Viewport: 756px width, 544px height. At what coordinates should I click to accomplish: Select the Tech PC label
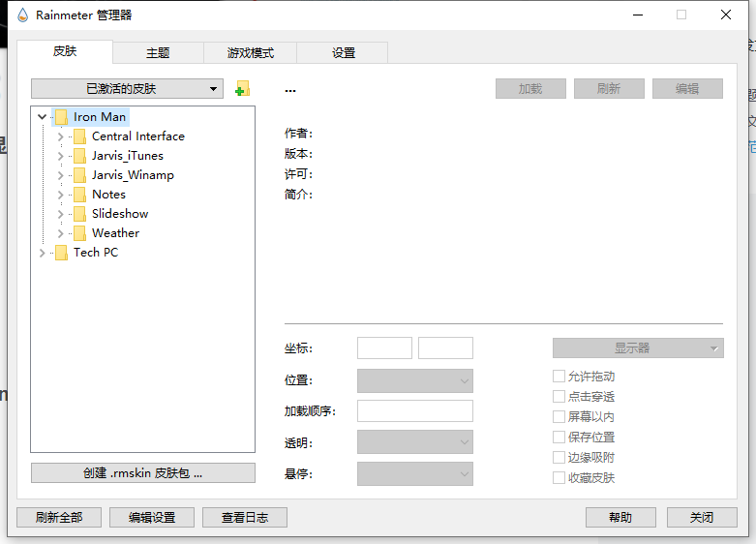point(96,253)
